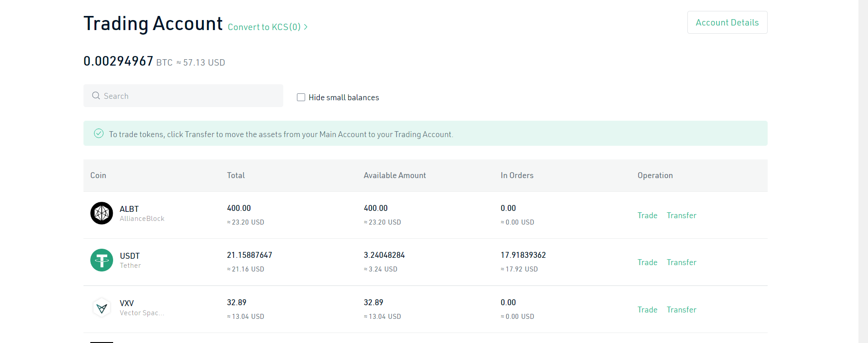This screenshot has height=343, width=868.
Task: Click the green checkmark info icon
Action: coord(99,133)
